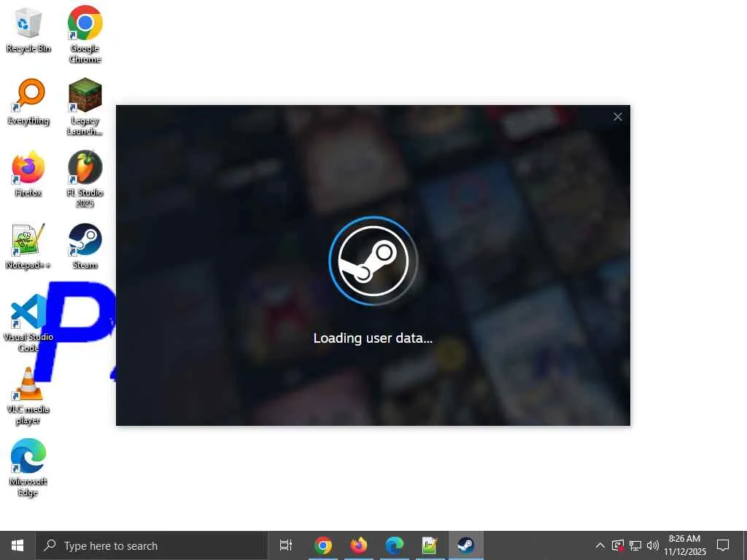Open the Action Center notifications icon
The width and height of the screenshot is (747, 560).
pos(723,545)
